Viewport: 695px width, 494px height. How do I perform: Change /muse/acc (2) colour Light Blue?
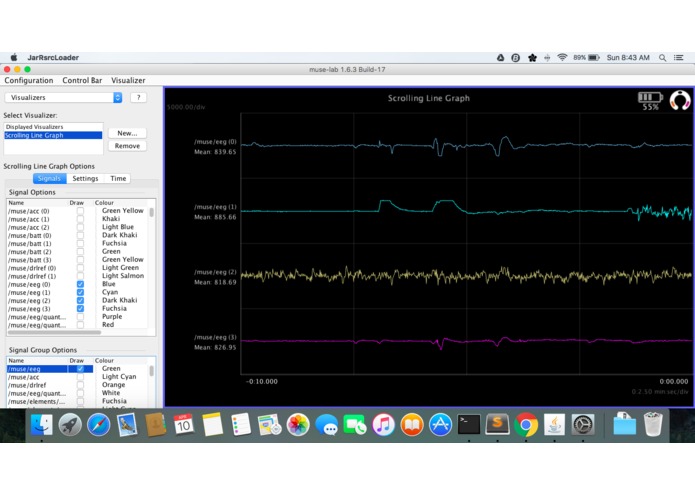pos(117,227)
